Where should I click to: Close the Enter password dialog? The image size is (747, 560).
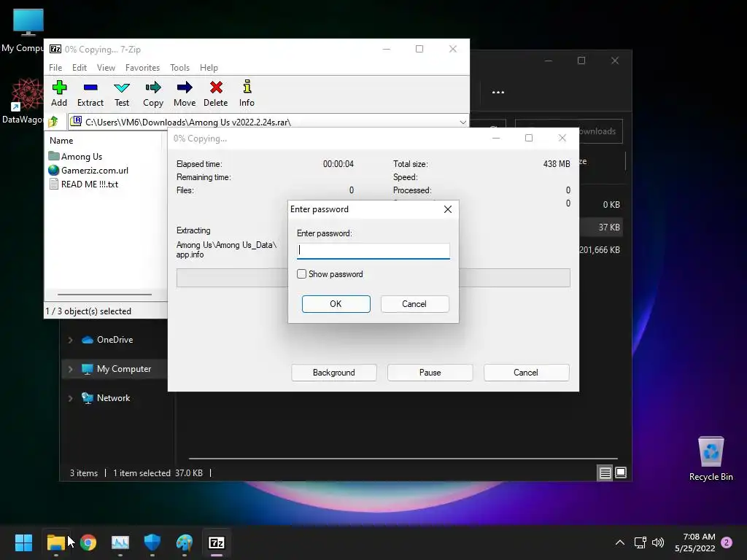pyautogui.click(x=447, y=209)
